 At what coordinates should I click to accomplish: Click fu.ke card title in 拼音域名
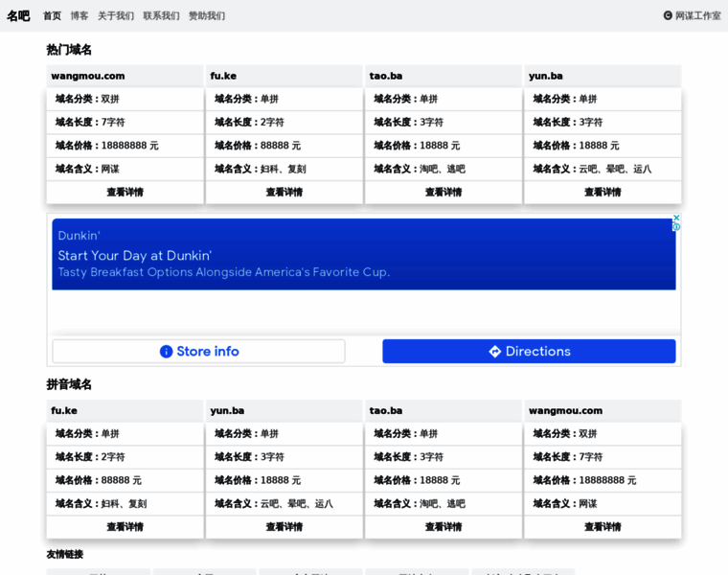(x=64, y=411)
